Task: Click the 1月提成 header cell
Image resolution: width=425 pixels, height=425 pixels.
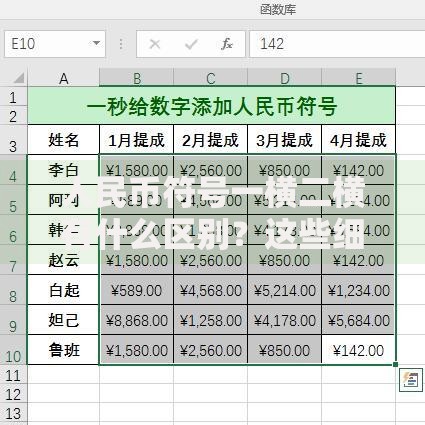Action: 137,140
